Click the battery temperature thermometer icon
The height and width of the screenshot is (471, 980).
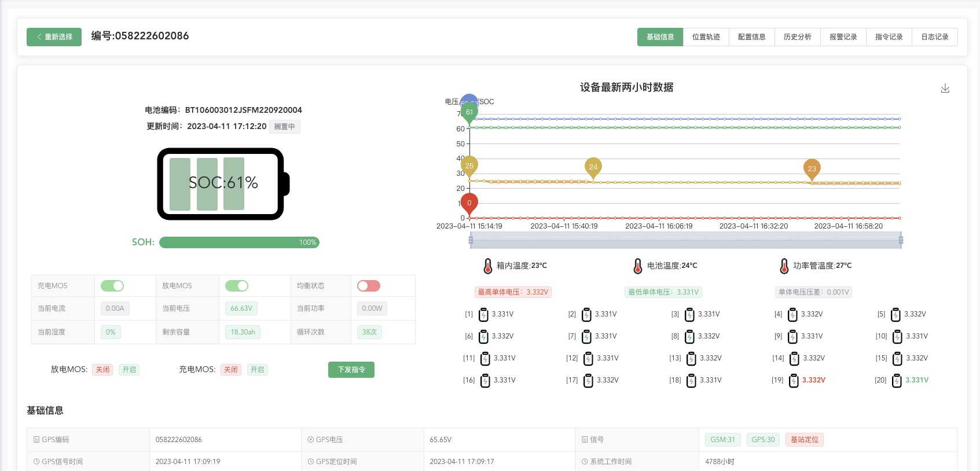point(638,266)
